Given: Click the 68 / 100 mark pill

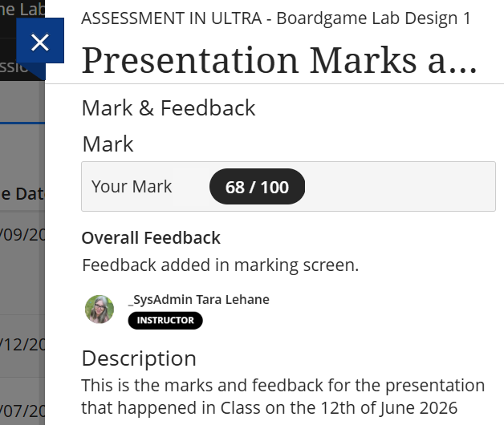Looking at the screenshot, I should 257,187.
